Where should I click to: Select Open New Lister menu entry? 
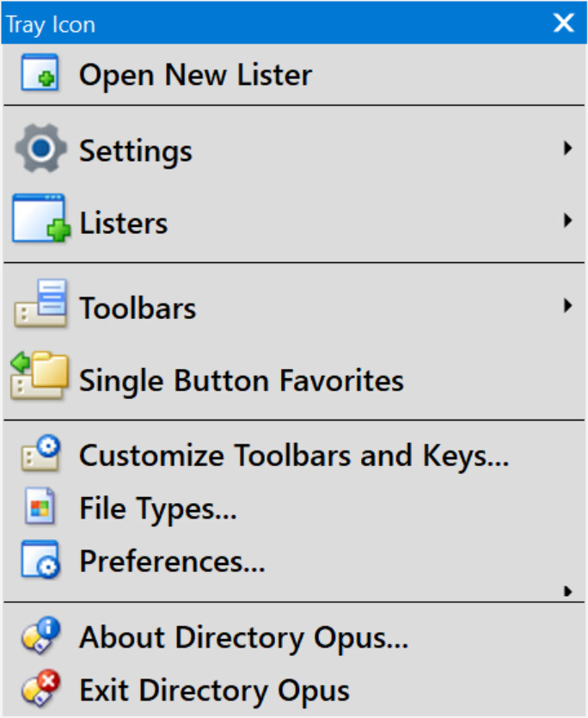click(x=195, y=75)
